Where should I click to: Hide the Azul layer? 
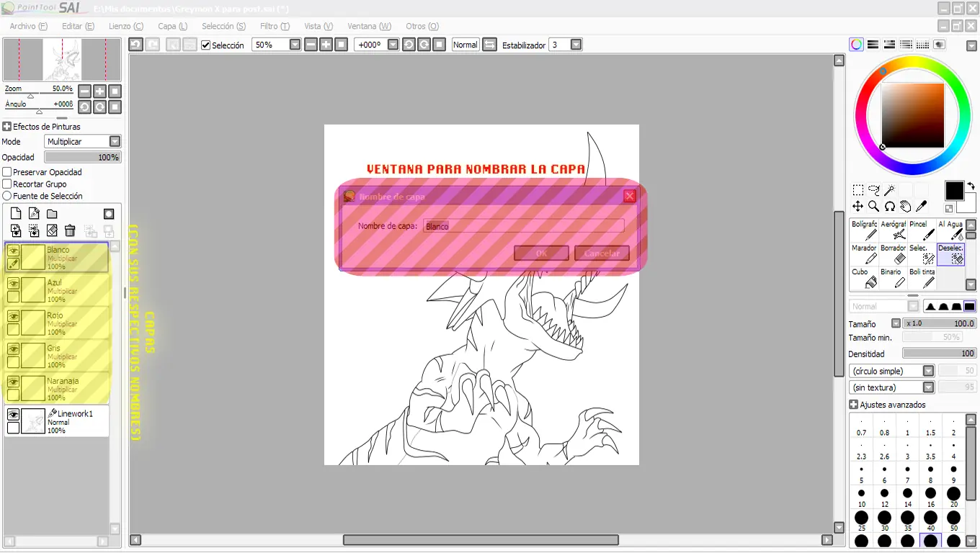pyautogui.click(x=13, y=284)
